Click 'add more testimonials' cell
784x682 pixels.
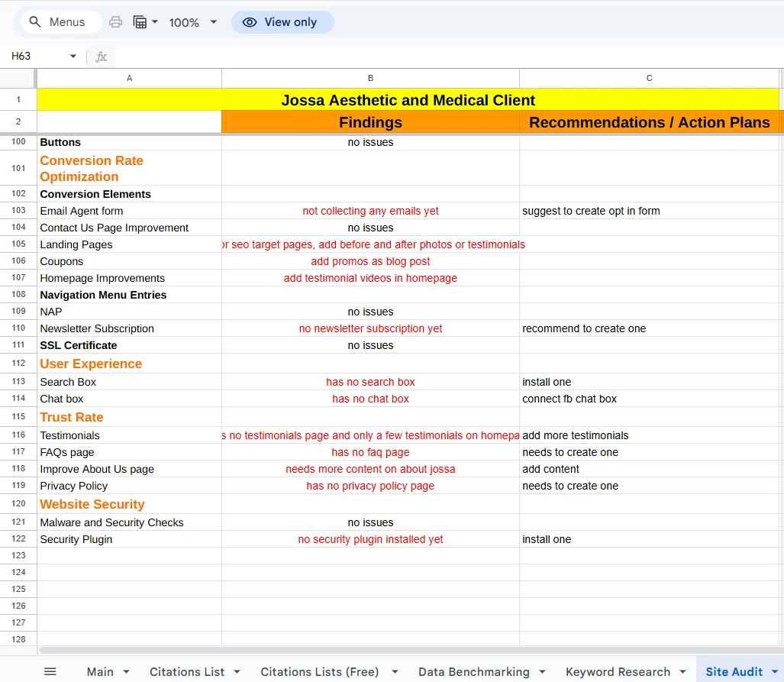[649, 435]
